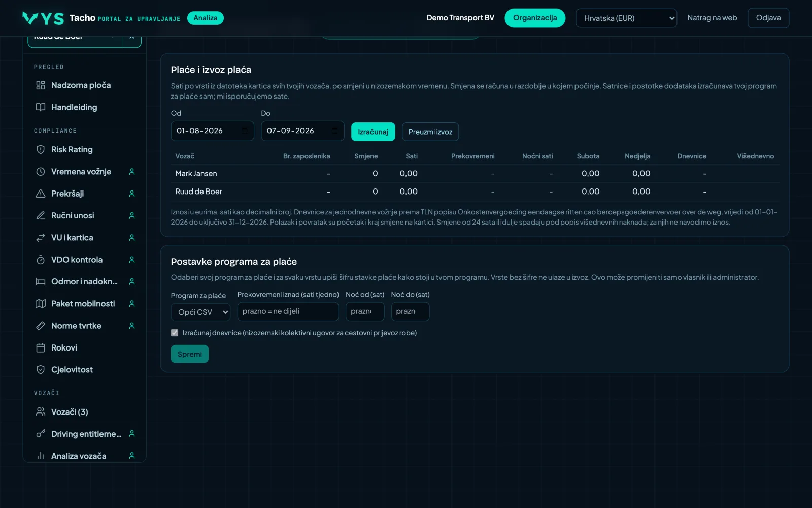This screenshot has height=508, width=812.
Task: Click the Višednevno column header
Action: tap(756, 156)
